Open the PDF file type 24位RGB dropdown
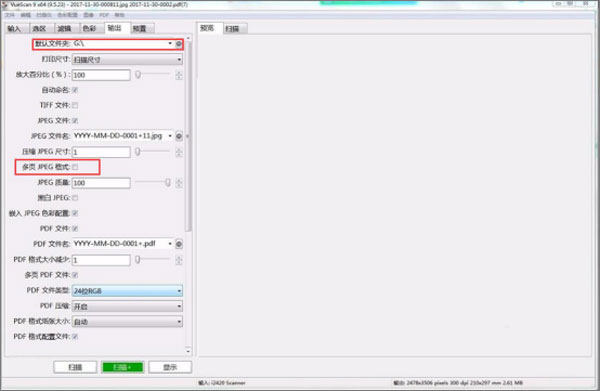 (x=127, y=291)
